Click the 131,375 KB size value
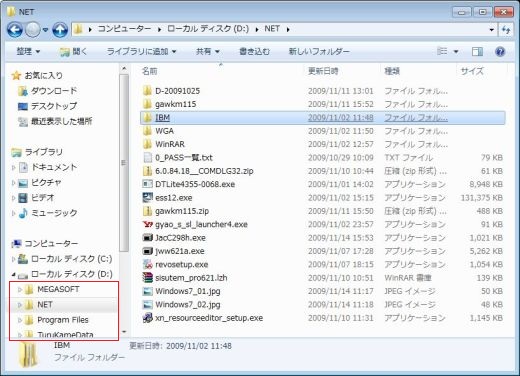This screenshot has width=520, height=376. (481, 198)
